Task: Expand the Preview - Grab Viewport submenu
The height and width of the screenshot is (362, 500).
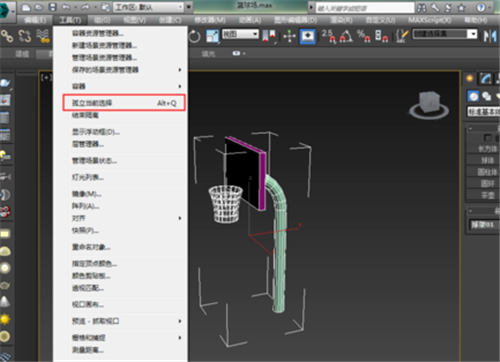Action: point(180,321)
